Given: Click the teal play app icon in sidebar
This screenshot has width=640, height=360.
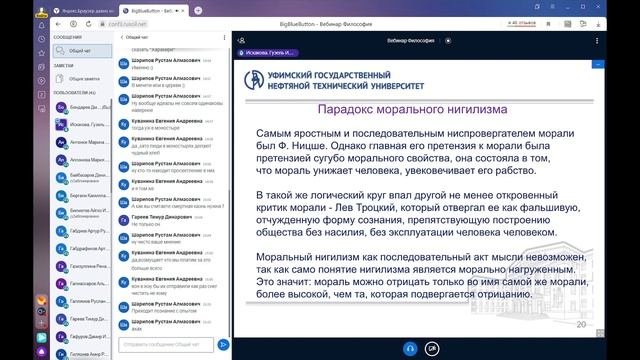Looking at the screenshot, I should 42,338.
